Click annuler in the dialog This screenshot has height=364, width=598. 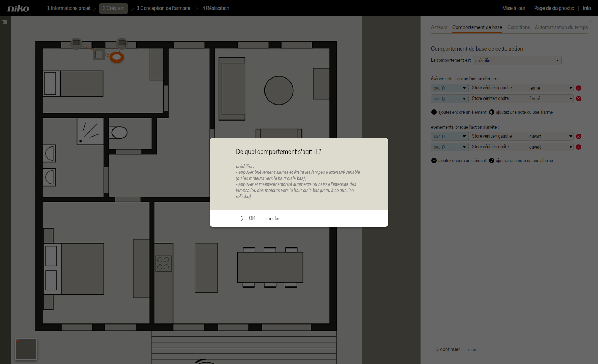click(x=272, y=219)
